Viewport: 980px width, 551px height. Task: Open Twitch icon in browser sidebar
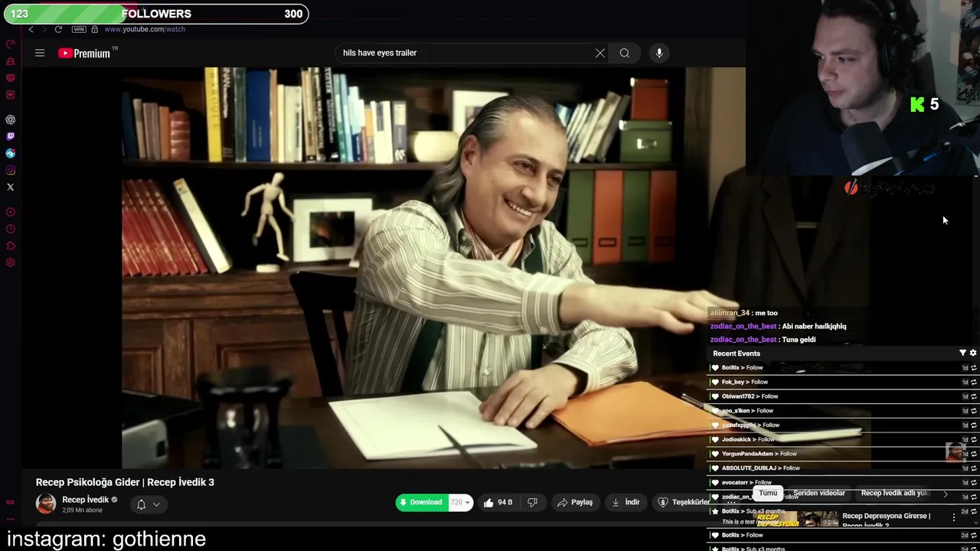coord(10,136)
